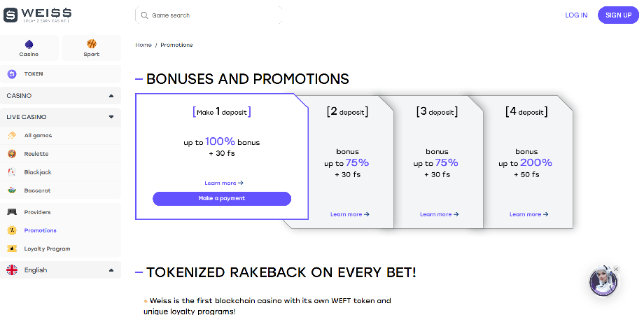Select All games in Live Casino
The width and height of the screenshot is (644, 315).
click(x=38, y=136)
